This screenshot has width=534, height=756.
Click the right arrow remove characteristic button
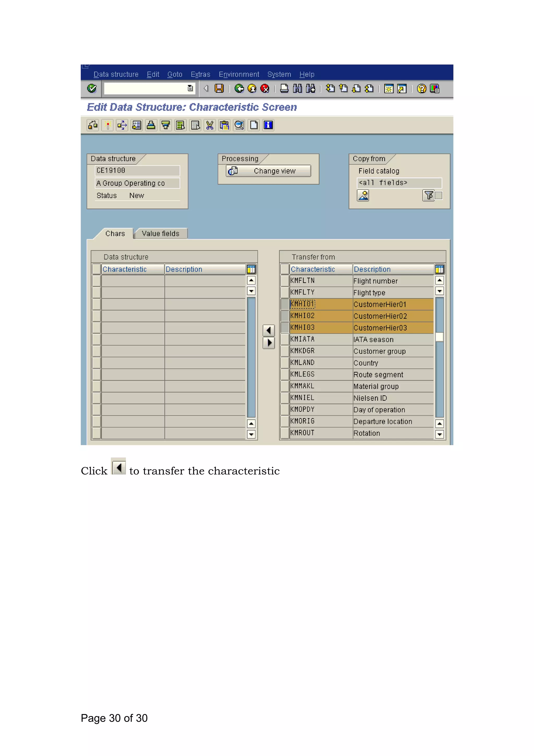(269, 343)
